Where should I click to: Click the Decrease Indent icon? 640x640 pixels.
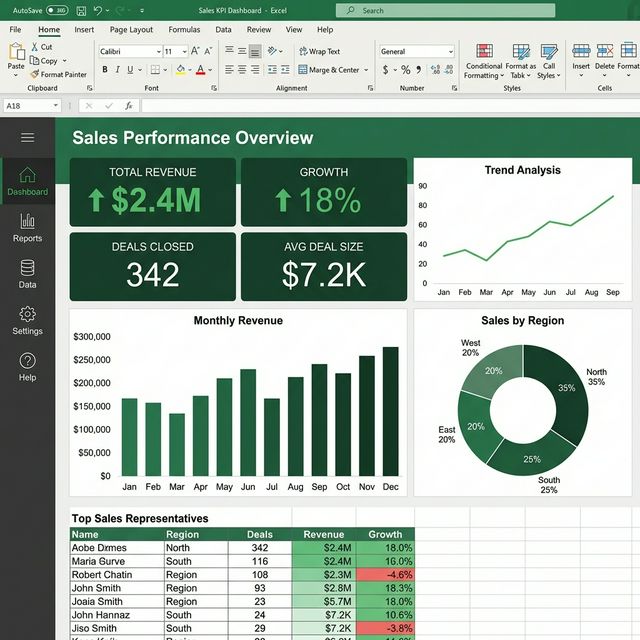point(272,70)
